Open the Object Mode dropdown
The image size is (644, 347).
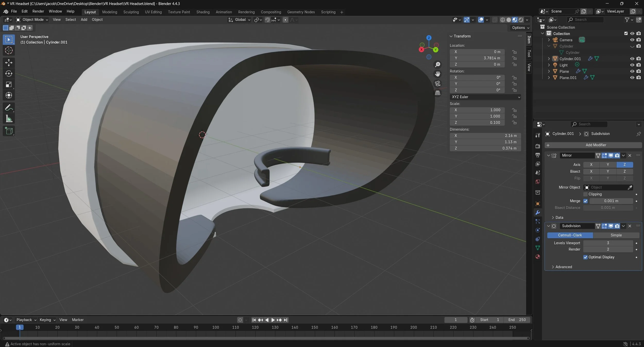(32, 20)
